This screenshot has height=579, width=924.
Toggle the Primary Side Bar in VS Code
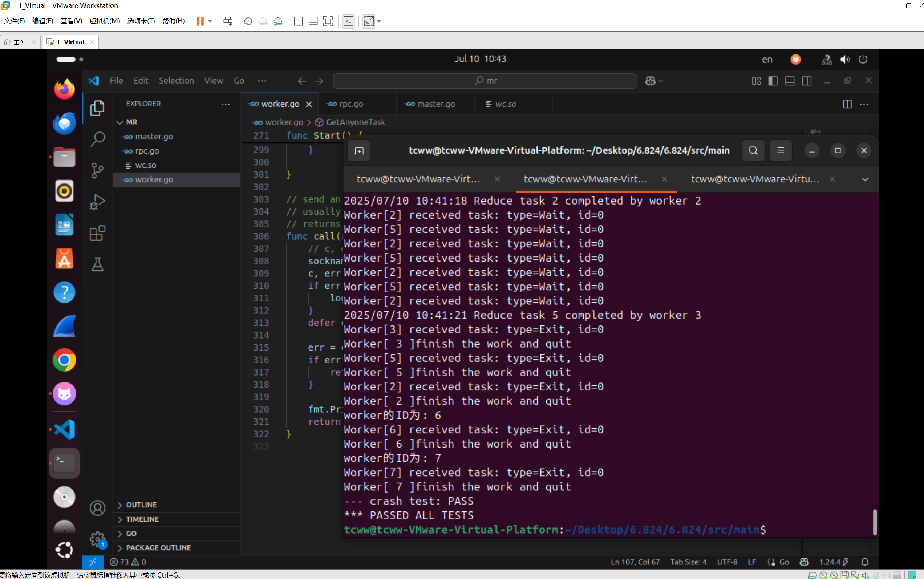[773, 81]
